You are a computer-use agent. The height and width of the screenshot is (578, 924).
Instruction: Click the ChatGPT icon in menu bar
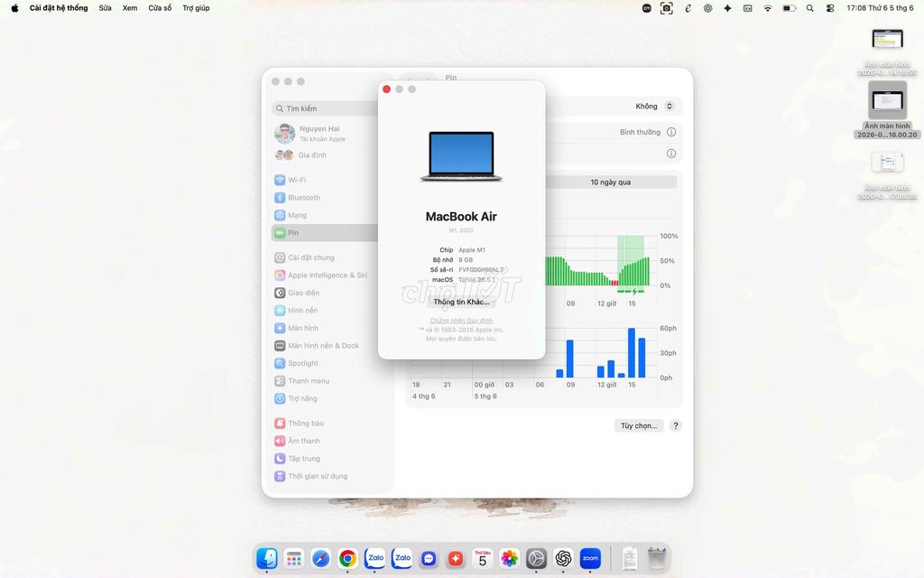point(707,8)
